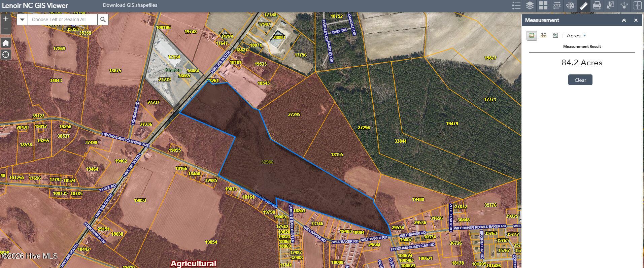Click the search field placeholder text

[59, 20]
